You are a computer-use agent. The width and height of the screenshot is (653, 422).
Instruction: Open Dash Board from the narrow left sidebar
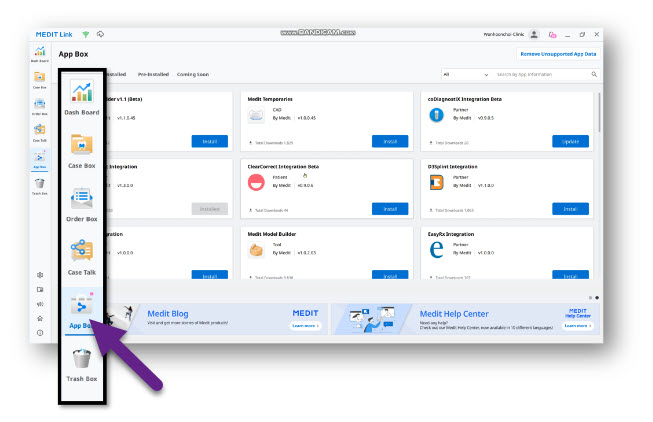coord(40,53)
